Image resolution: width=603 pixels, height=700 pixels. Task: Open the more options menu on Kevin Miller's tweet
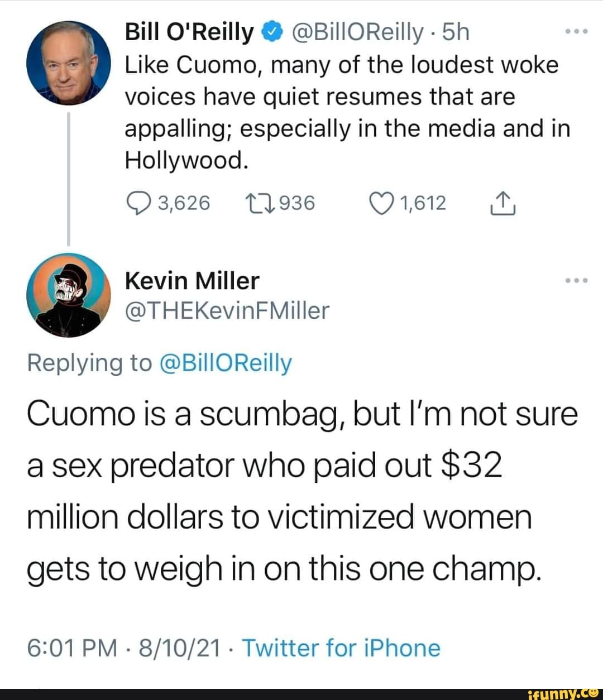click(577, 279)
